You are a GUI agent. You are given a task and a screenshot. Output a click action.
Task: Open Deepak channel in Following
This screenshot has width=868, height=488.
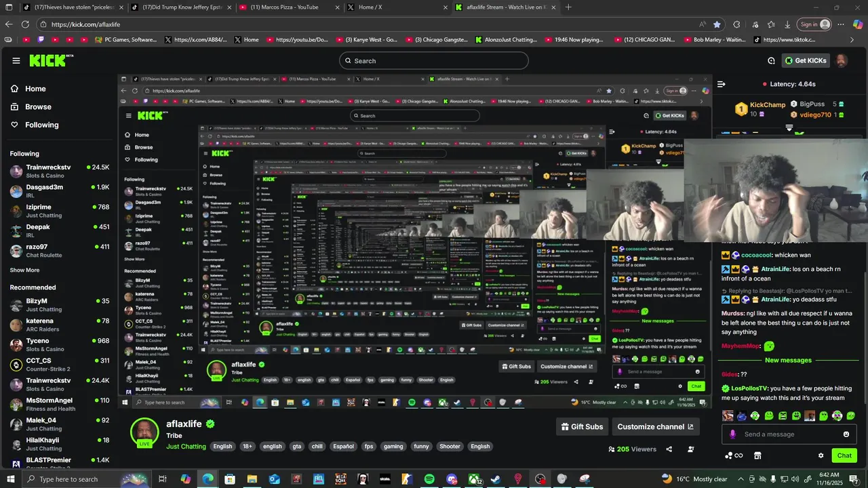(x=60, y=230)
